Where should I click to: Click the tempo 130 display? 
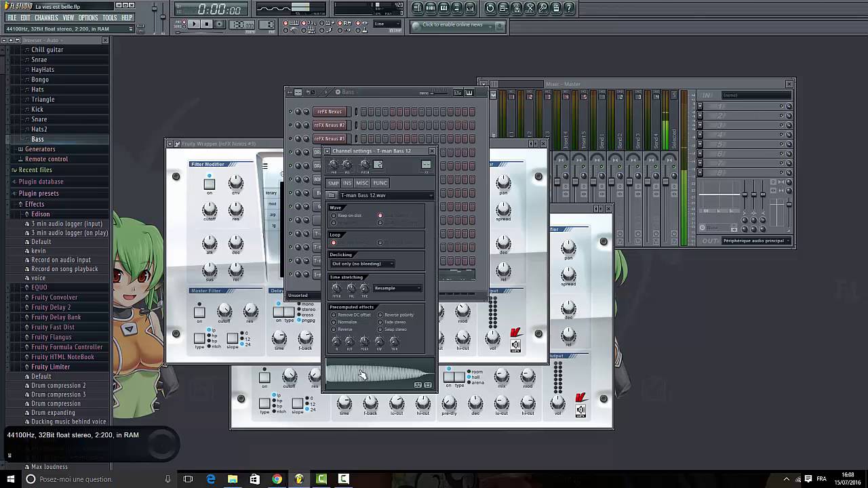pyautogui.click(x=243, y=25)
